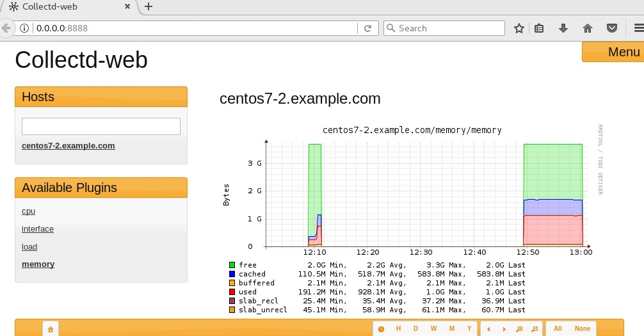Click the slab_unrecl legend label

pyautogui.click(x=263, y=310)
